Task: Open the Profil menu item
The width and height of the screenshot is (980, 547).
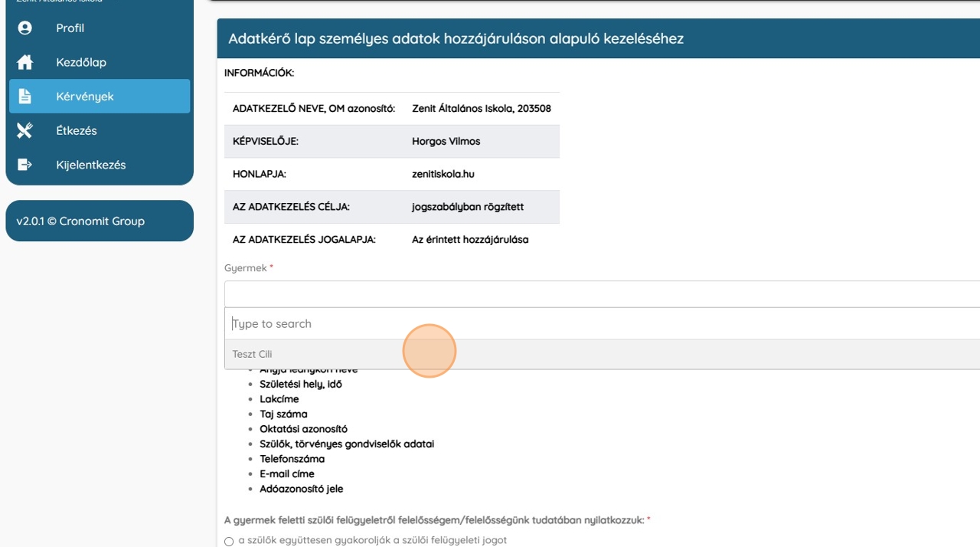Action: point(100,28)
